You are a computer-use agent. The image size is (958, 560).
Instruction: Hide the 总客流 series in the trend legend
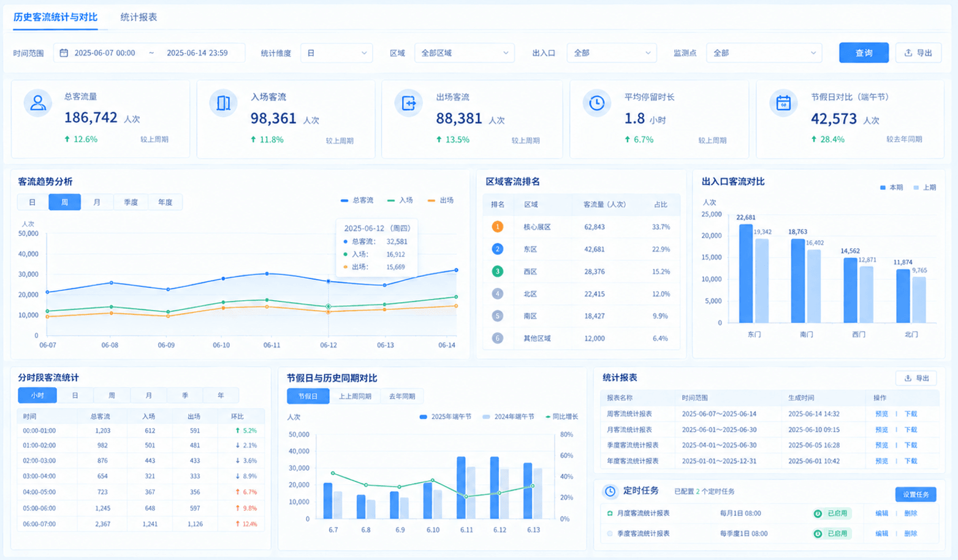coord(357,200)
